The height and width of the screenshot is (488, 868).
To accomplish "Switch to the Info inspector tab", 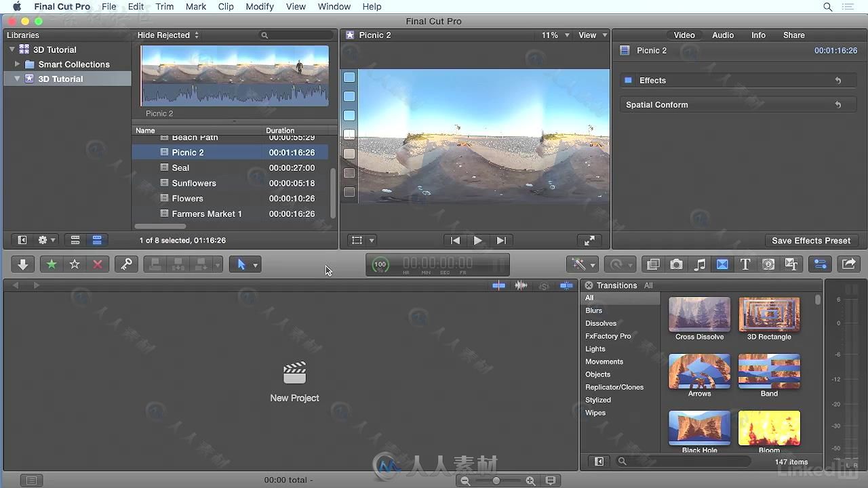I will click(758, 35).
